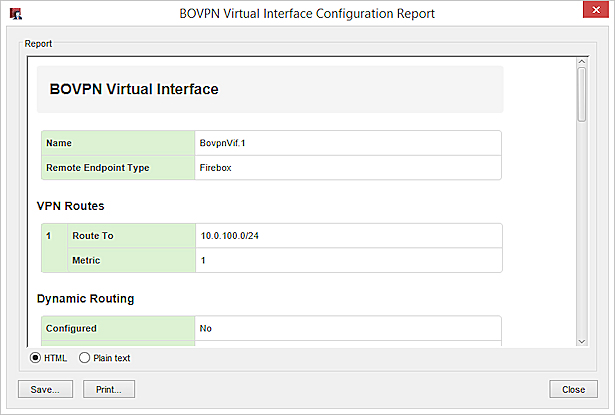
Task: Click the Name label cell
Action: click(x=118, y=143)
